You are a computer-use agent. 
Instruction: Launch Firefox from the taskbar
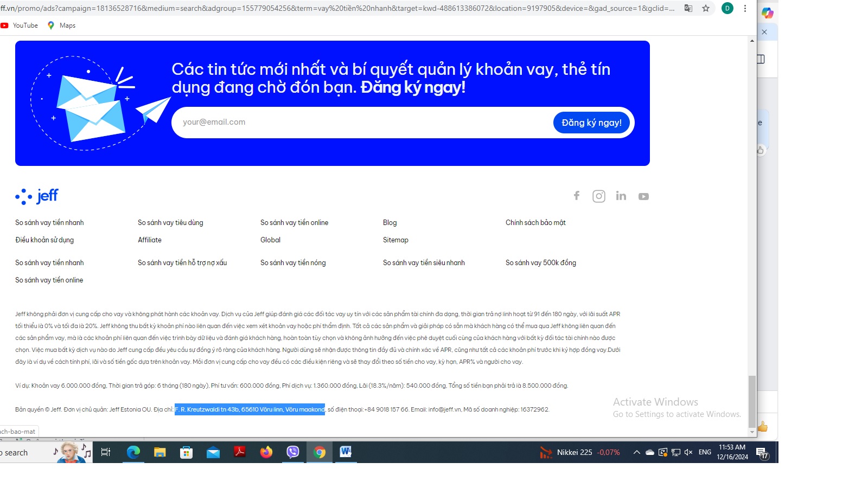(266, 452)
